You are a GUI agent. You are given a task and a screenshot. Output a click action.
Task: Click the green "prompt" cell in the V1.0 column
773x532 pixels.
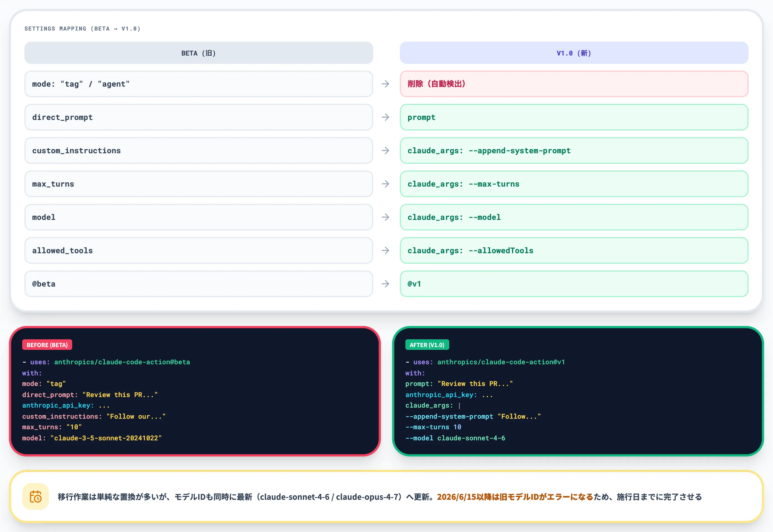tap(574, 117)
